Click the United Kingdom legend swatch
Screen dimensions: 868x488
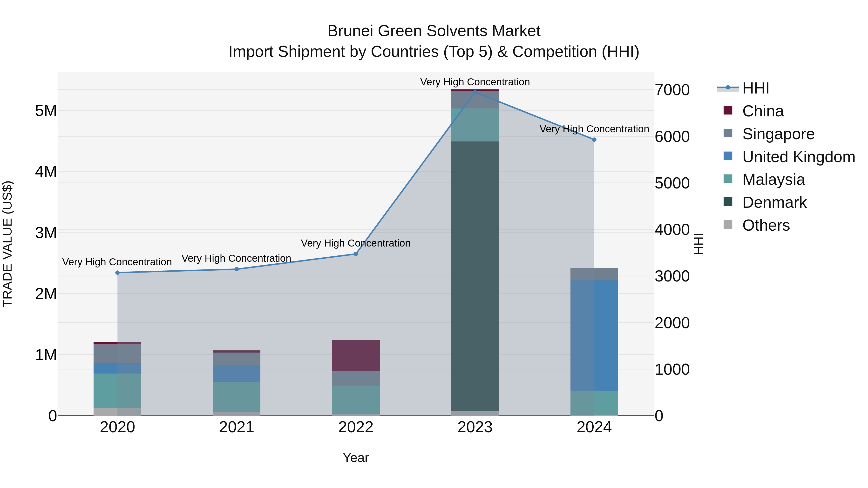(x=728, y=156)
